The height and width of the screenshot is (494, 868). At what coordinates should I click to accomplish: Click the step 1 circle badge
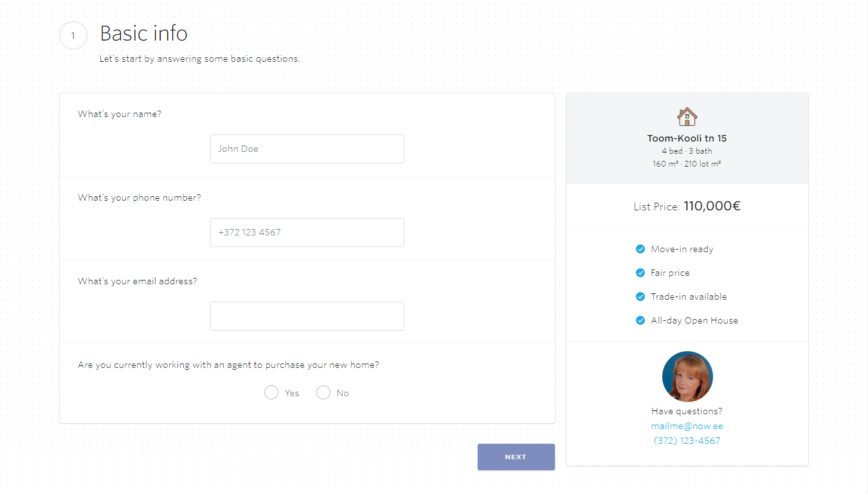[73, 35]
